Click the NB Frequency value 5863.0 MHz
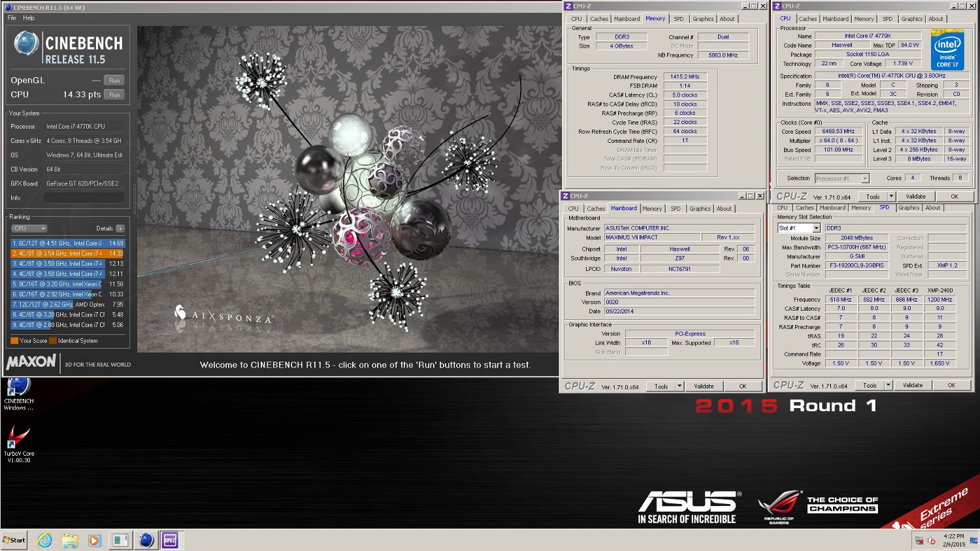The height and width of the screenshot is (551, 980). pyautogui.click(x=723, y=55)
